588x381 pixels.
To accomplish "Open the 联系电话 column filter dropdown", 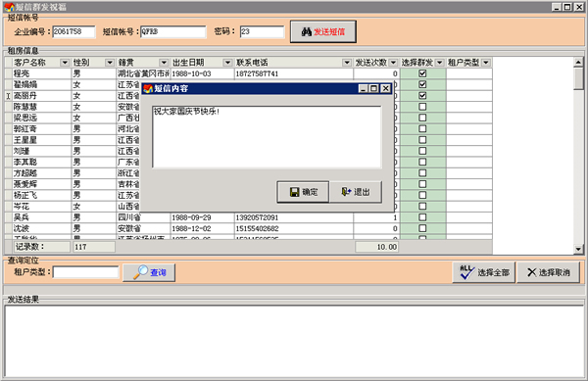I will (347, 63).
